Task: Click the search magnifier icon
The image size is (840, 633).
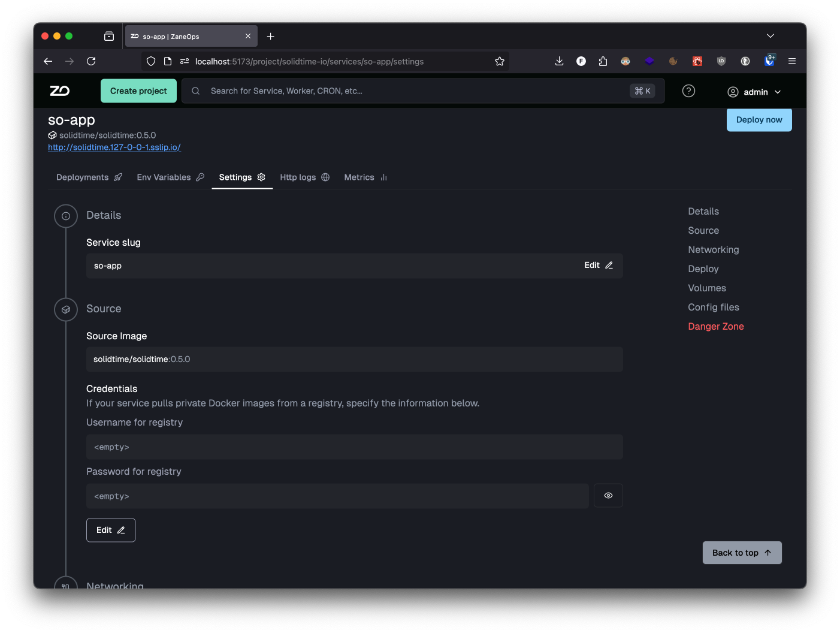Action: click(196, 91)
